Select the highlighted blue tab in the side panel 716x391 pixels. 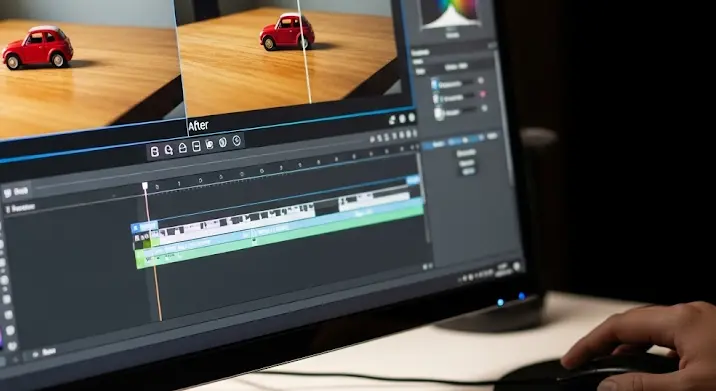tap(454, 142)
